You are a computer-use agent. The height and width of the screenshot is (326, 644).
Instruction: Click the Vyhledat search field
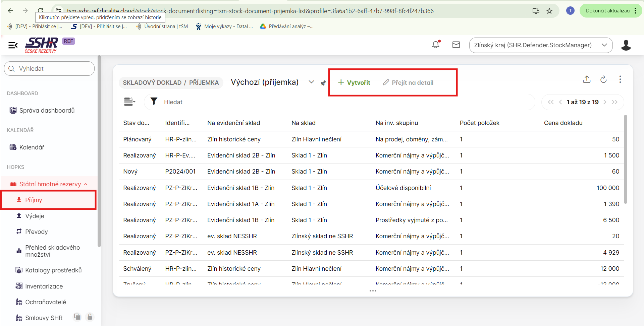point(49,69)
